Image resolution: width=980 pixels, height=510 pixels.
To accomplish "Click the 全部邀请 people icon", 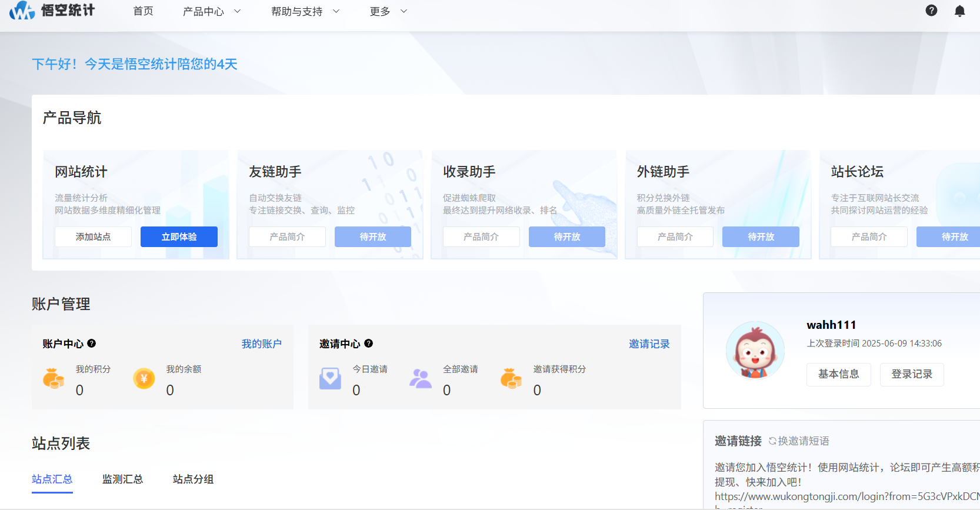I will click(421, 379).
